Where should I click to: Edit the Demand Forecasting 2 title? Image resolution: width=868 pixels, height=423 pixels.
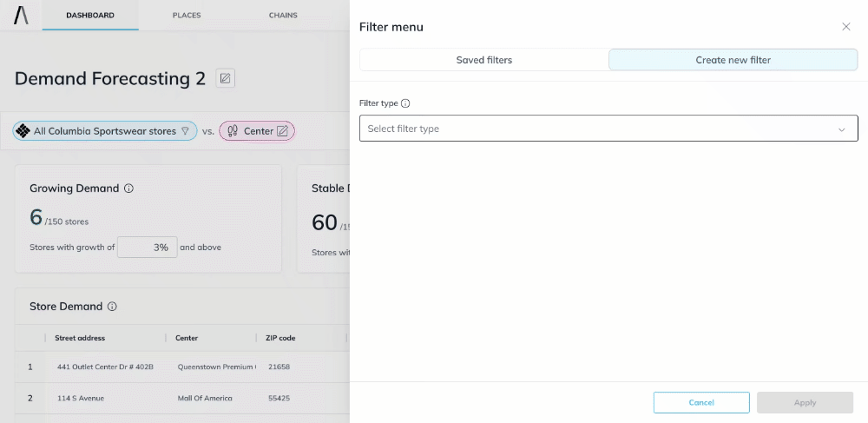(226, 79)
